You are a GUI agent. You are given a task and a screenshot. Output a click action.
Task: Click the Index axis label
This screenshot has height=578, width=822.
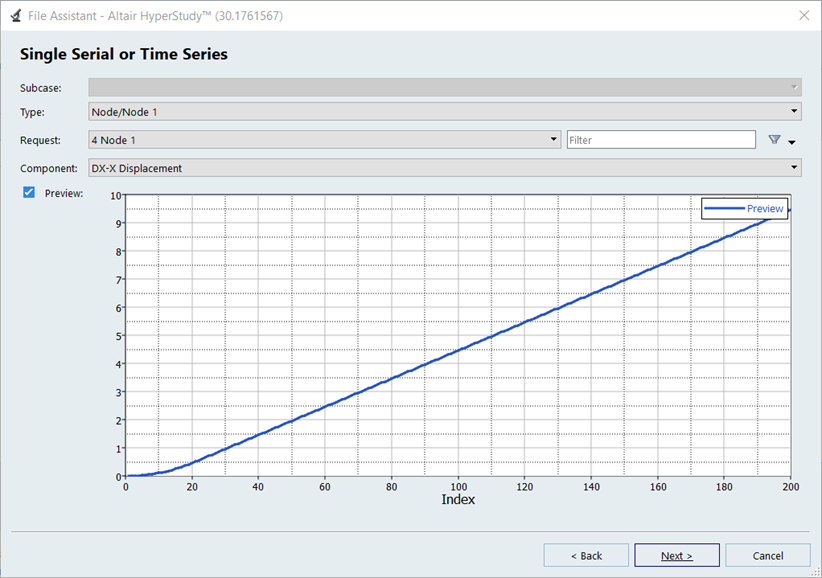tap(458, 499)
